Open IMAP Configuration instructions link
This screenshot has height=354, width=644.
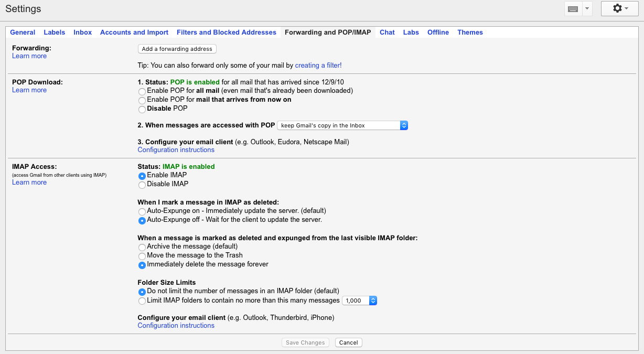pos(176,326)
